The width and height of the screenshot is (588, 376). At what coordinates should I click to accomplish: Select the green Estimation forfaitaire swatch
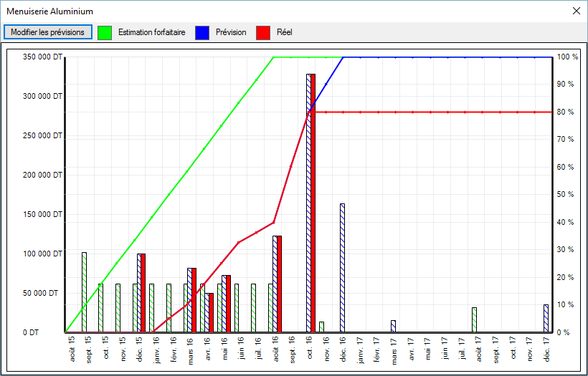[105, 32]
